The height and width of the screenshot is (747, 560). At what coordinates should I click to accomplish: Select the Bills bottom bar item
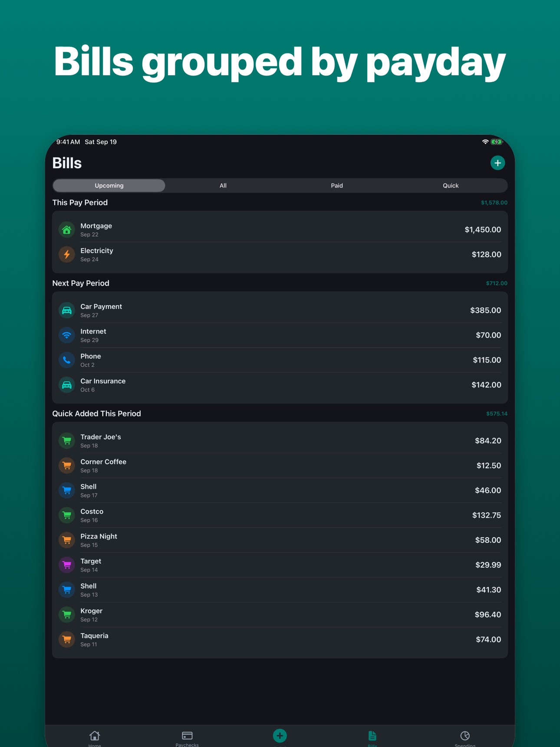[x=372, y=738]
